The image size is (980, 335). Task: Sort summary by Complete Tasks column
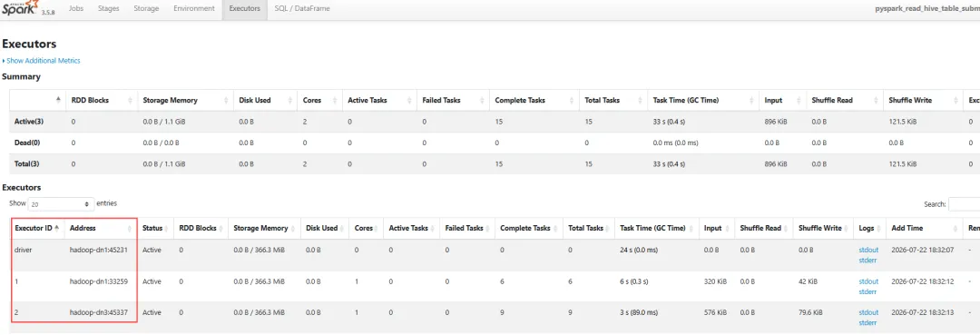click(x=534, y=100)
